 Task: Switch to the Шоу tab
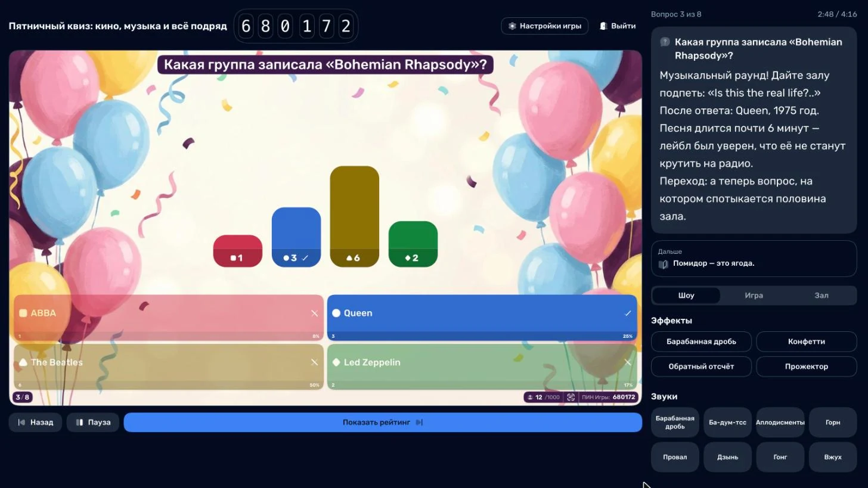[x=686, y=296]
